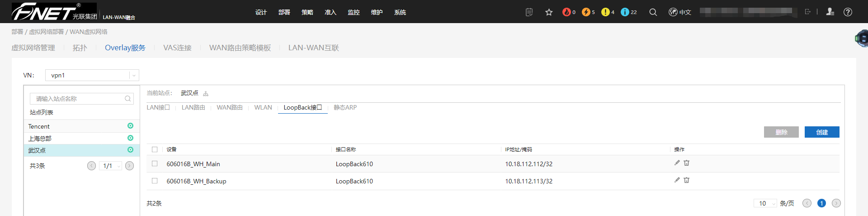Toggle select-all checkbox in table header
The width and height of the screenshot is (868, 216).
coord(155,149)
